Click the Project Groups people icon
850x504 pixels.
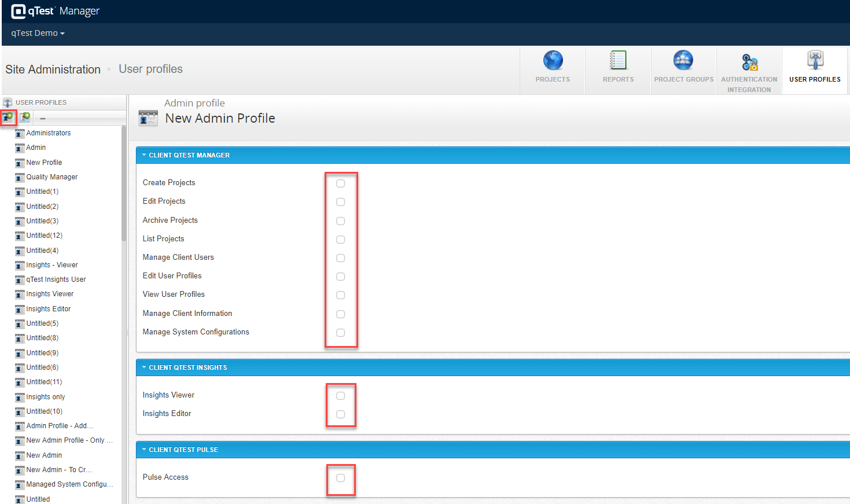coord(683,60)
